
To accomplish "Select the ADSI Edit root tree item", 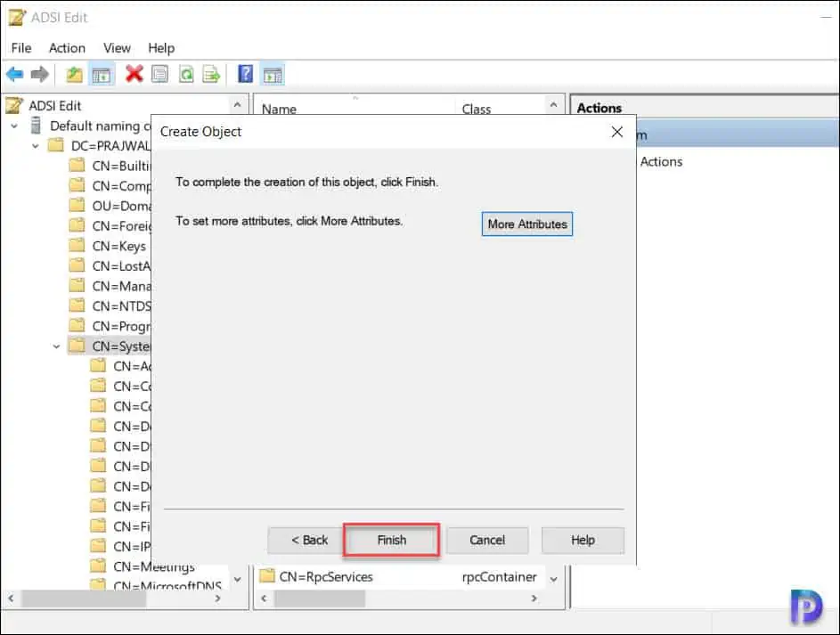I will [54, 106].
